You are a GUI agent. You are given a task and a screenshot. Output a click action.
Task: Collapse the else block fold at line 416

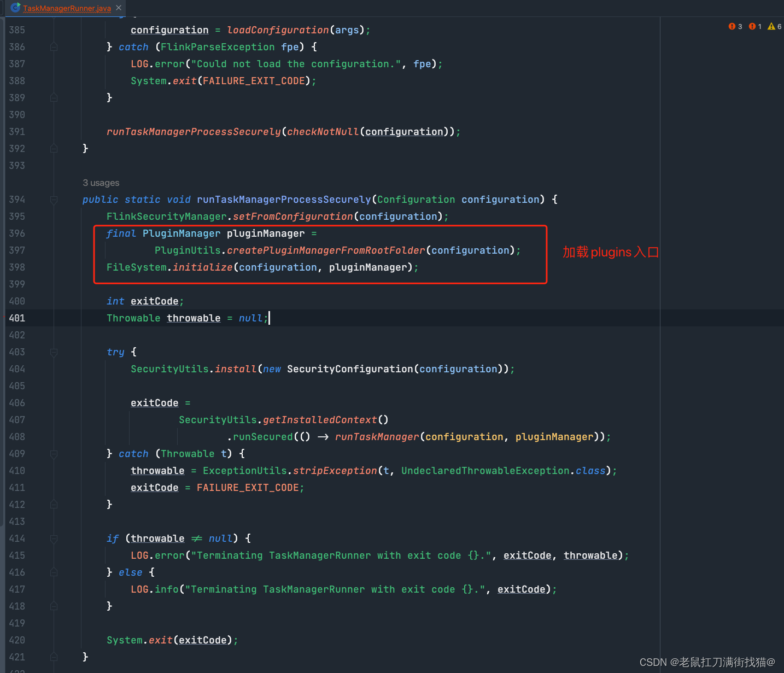tap(54, 572)
